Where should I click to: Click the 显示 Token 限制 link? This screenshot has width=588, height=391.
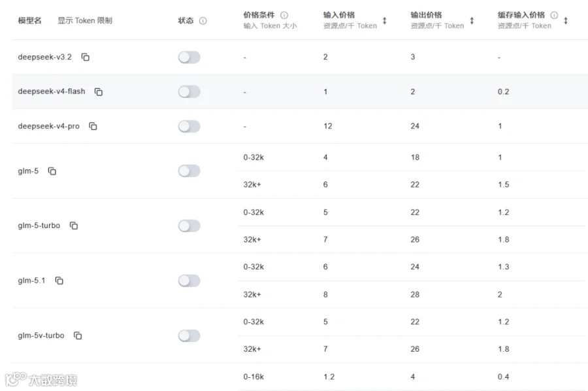click(x=85, y=21)
